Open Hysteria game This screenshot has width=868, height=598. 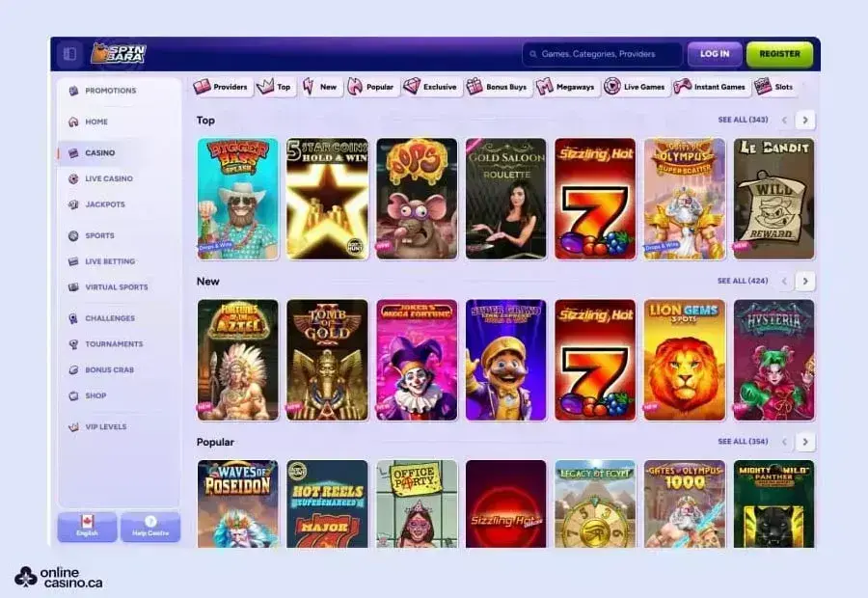coord(773,360)
